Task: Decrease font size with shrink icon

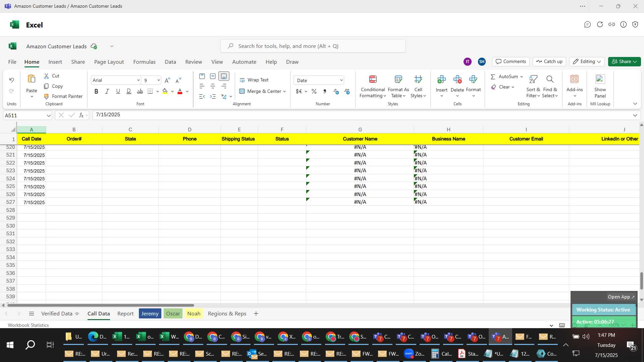Action: pyautogui.click(x=178, y=80)
